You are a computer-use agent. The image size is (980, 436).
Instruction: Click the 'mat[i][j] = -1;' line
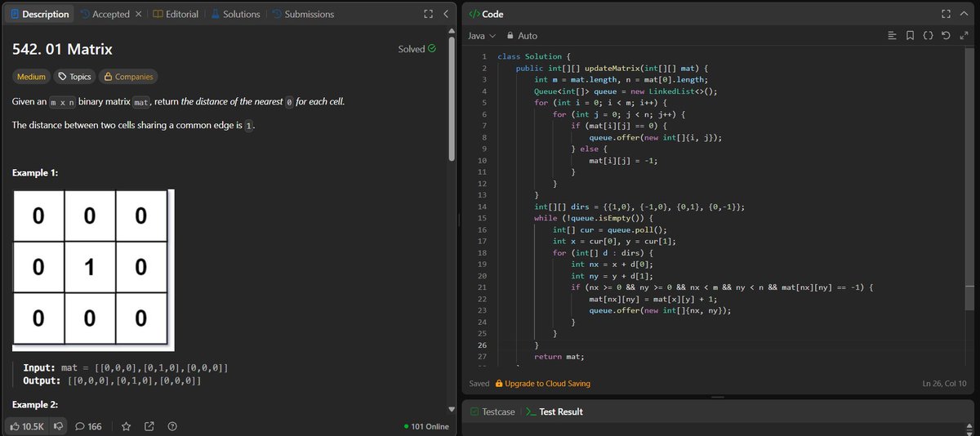[x=623, y=160]
